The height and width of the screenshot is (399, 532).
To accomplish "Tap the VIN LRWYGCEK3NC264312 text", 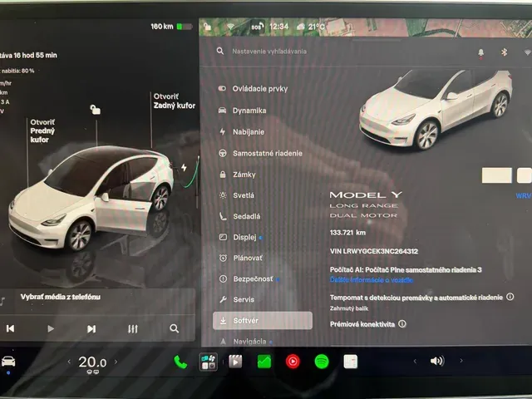I will click(374, 251).
